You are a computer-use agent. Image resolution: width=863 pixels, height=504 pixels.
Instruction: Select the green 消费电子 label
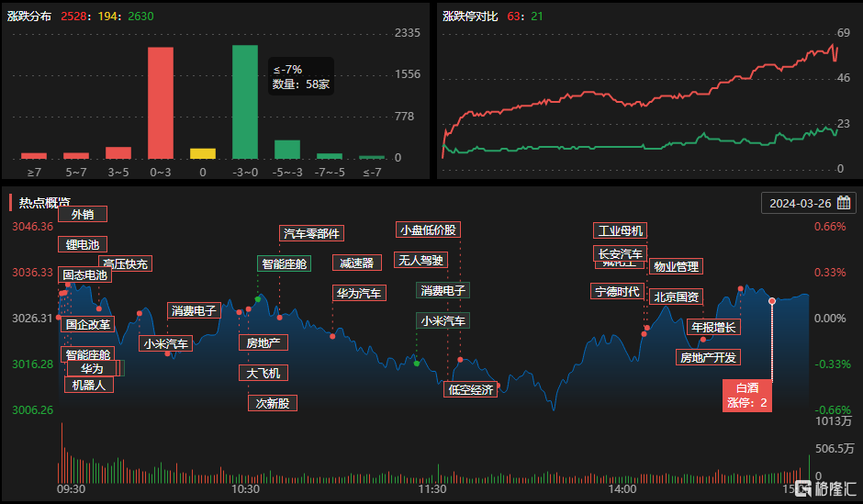443,290
